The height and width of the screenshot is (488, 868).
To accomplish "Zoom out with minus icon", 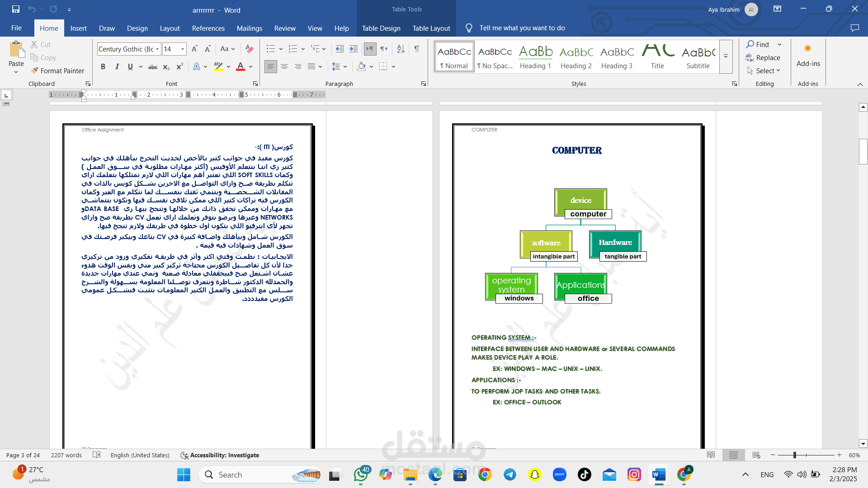I will pyautogui.click(x=773, y=455).
